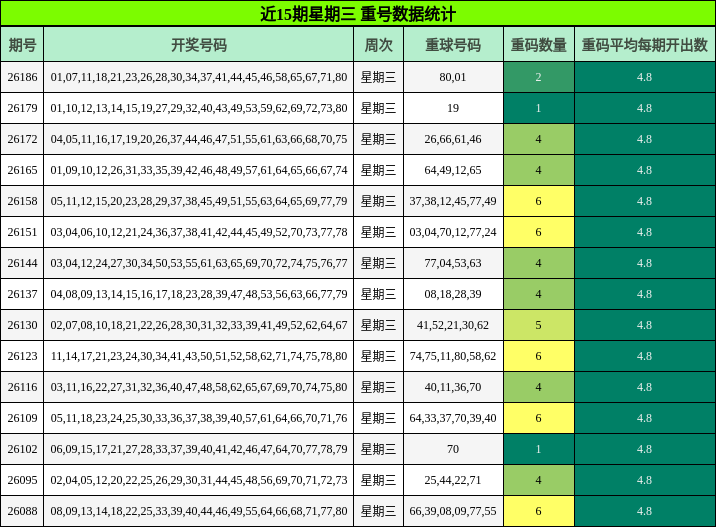Click the draw numbers beginning 02,04,05,12,20
716x527 pixels.
[199, 480]
